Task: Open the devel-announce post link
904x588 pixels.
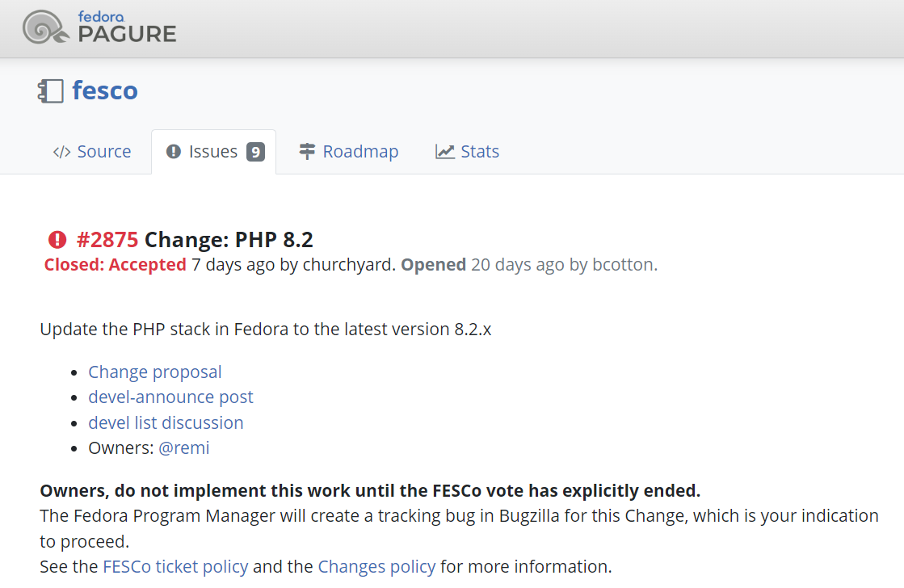Action: pyautogui.click(x=170, y=397)
